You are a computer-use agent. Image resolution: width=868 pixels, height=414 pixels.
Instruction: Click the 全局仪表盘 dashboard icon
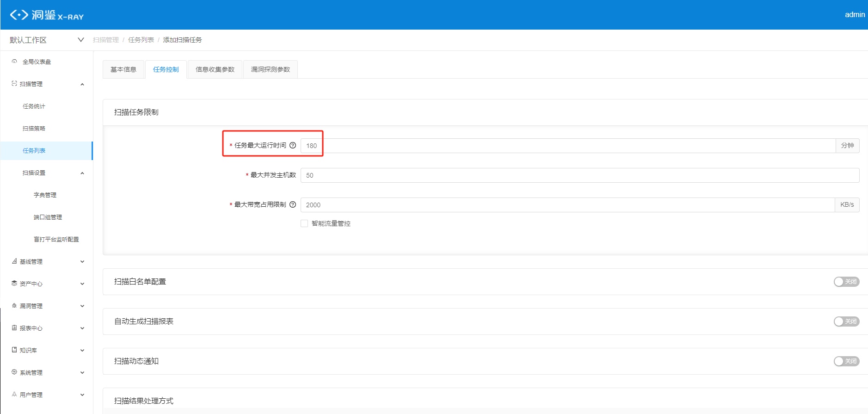14,62
